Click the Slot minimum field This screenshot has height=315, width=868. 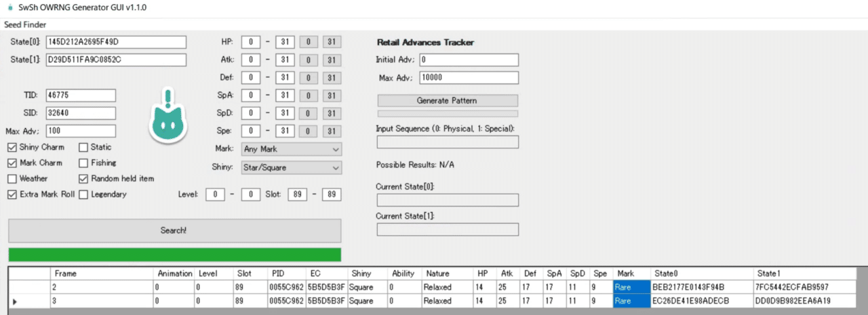[296, 194]
